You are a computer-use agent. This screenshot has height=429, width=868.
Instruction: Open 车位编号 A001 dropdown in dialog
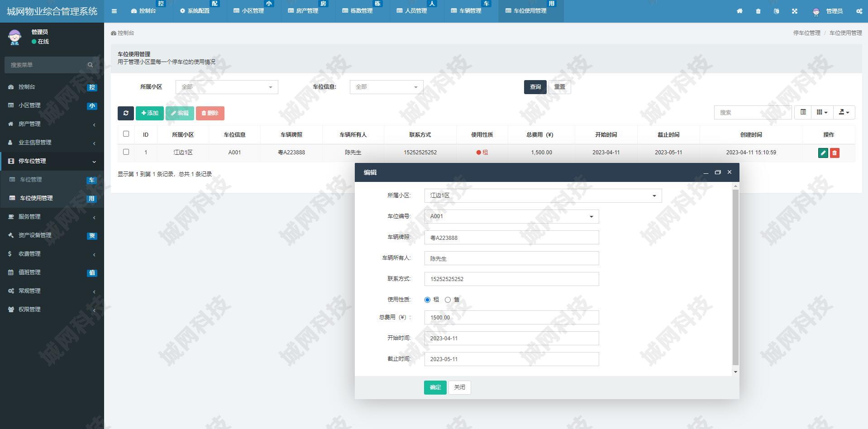pos(511,216)
